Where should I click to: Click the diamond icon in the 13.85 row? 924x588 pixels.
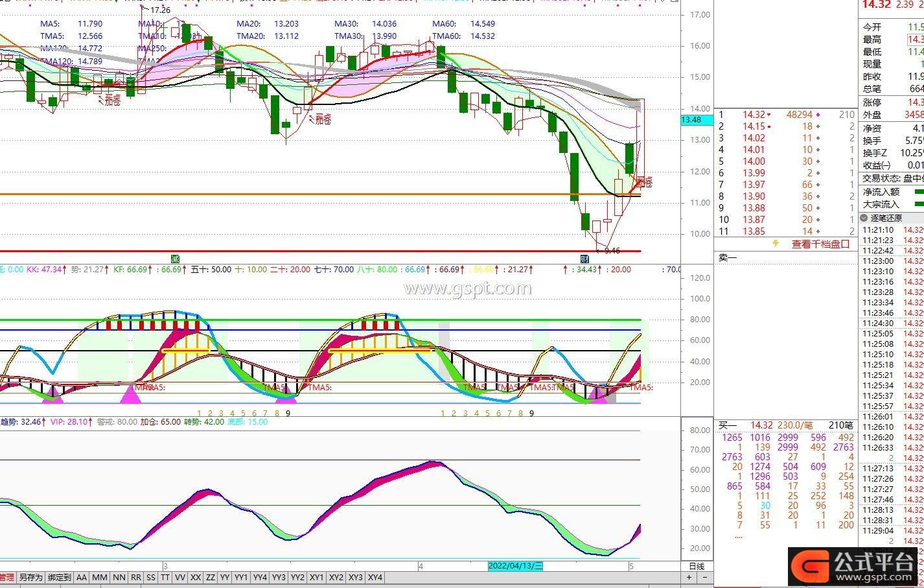[x=818, y=231]
